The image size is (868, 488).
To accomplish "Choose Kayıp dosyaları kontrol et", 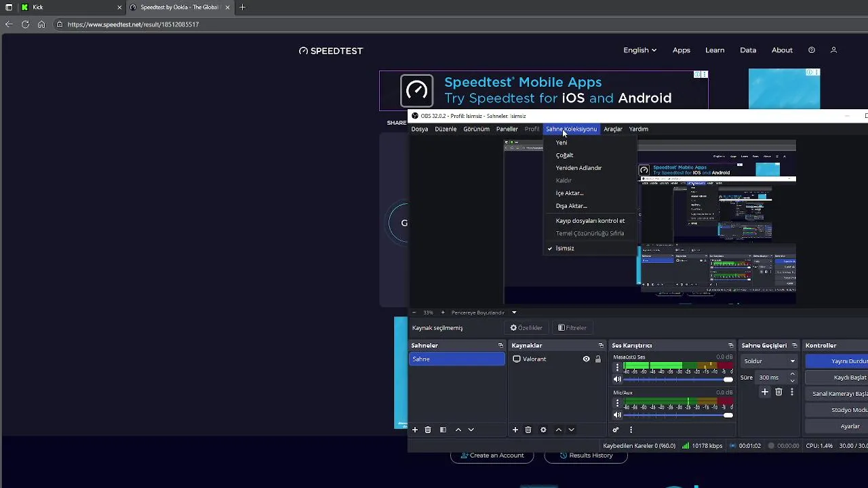I will [x=590, y=221].
